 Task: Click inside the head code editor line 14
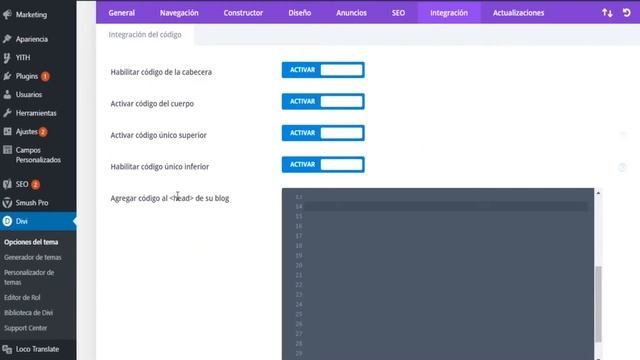[x=447, y=207]
